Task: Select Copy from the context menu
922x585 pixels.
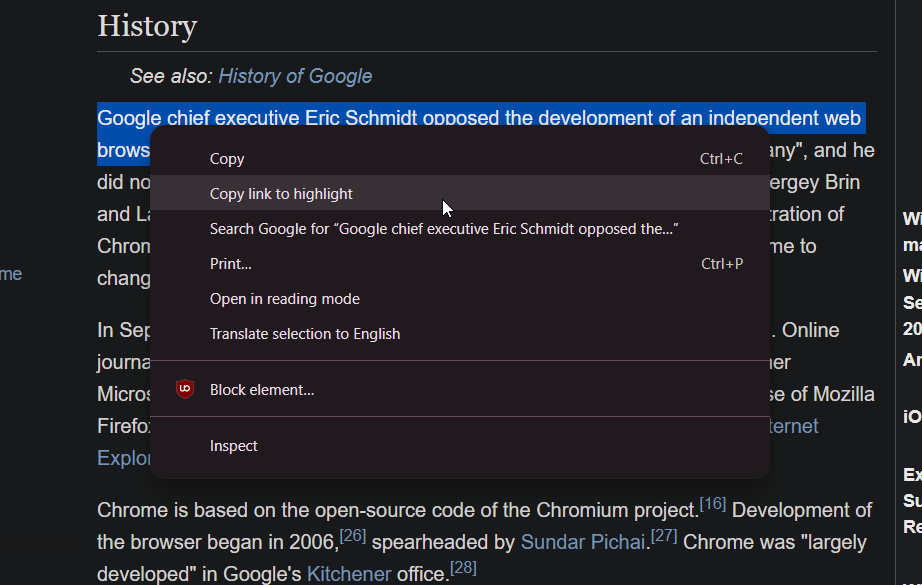Action: [227, 159]
